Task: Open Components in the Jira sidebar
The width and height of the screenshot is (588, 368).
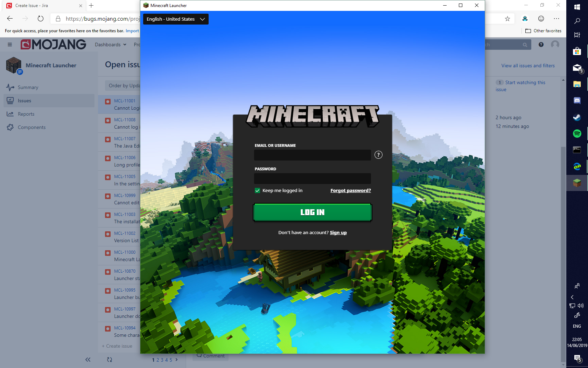Action: pyautogui.click(x=49, y=127)
